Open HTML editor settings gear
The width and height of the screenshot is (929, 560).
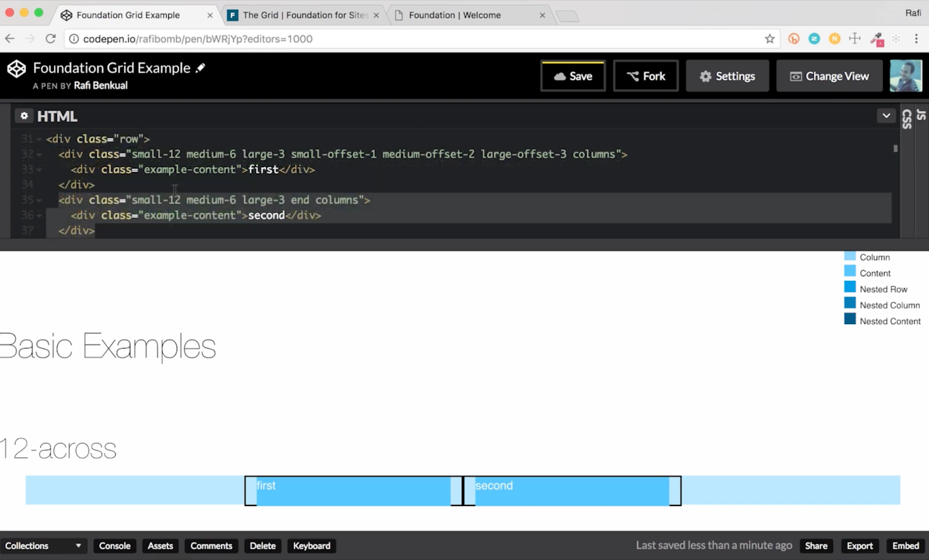pyautogui.click(x=24, y=116)
